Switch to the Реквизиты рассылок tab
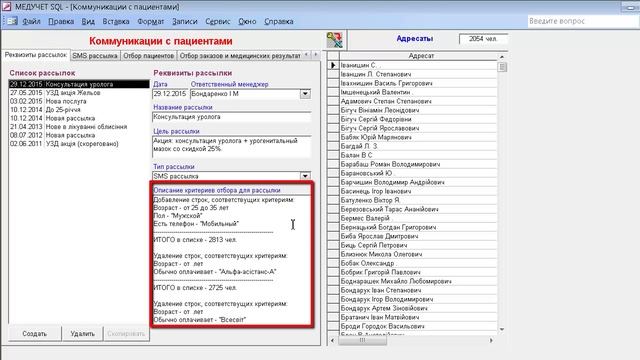 [x=36, y=55]
